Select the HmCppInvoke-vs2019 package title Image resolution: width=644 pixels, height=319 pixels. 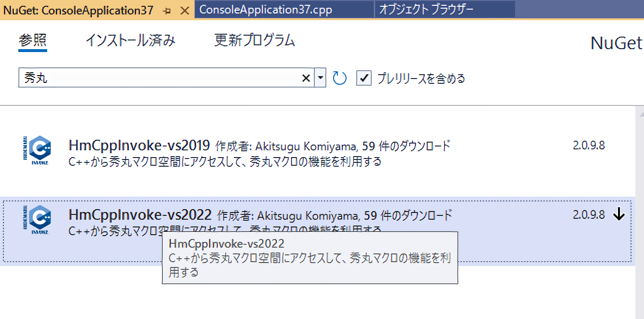click(x=140, y=146)
